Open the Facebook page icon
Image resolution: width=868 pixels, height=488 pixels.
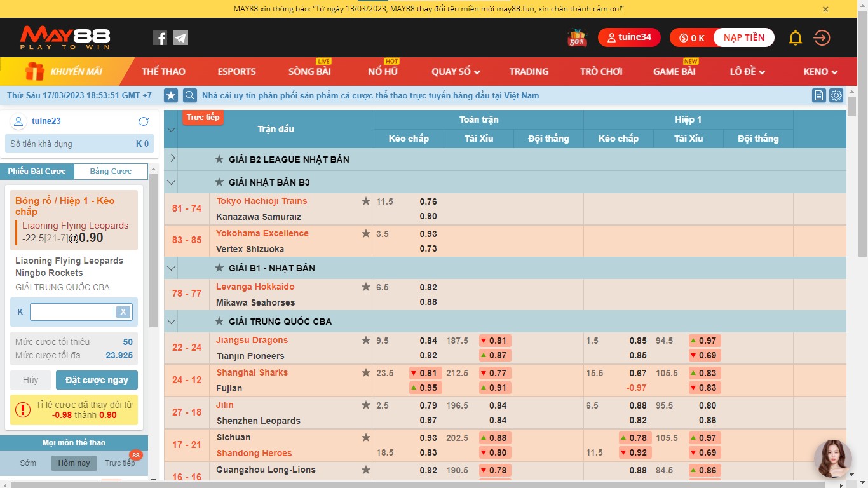[x=159, y=38]
